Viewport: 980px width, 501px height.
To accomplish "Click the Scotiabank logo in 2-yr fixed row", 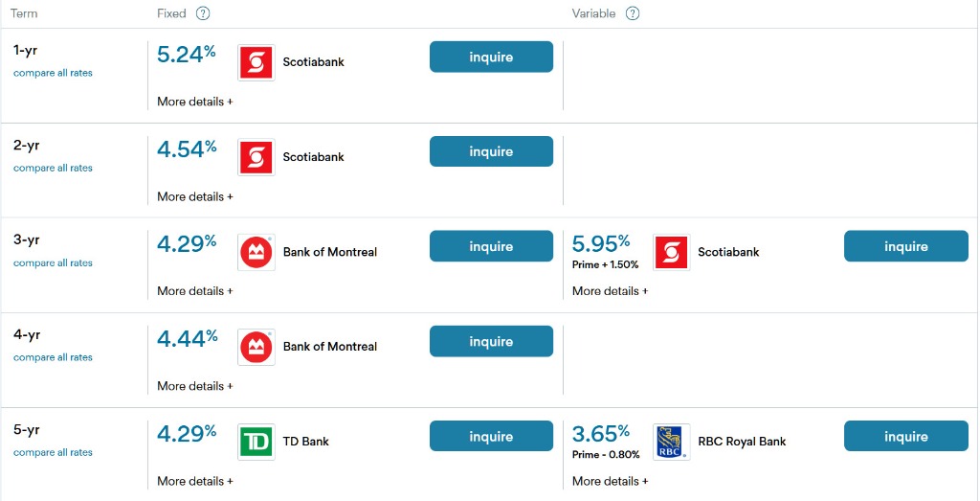I will point(256,157).
